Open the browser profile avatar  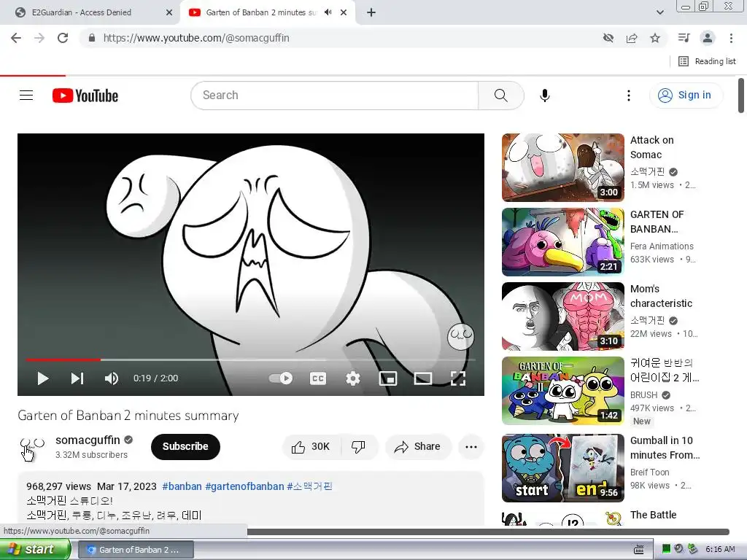click(x=708, y=38)
